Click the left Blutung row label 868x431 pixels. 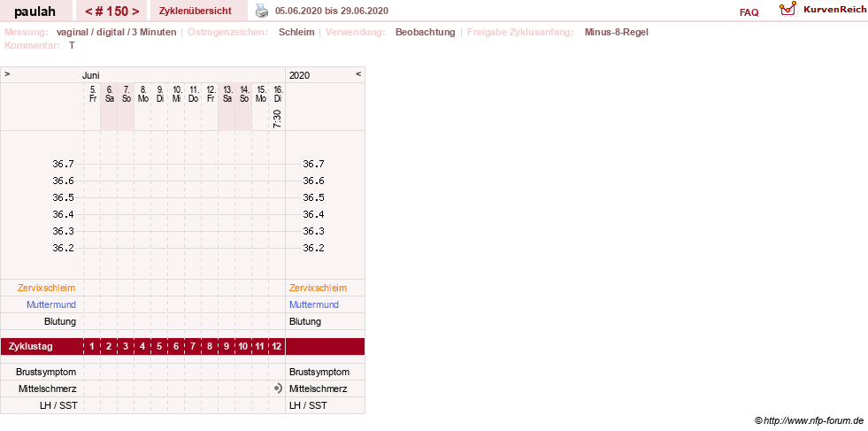60,321
